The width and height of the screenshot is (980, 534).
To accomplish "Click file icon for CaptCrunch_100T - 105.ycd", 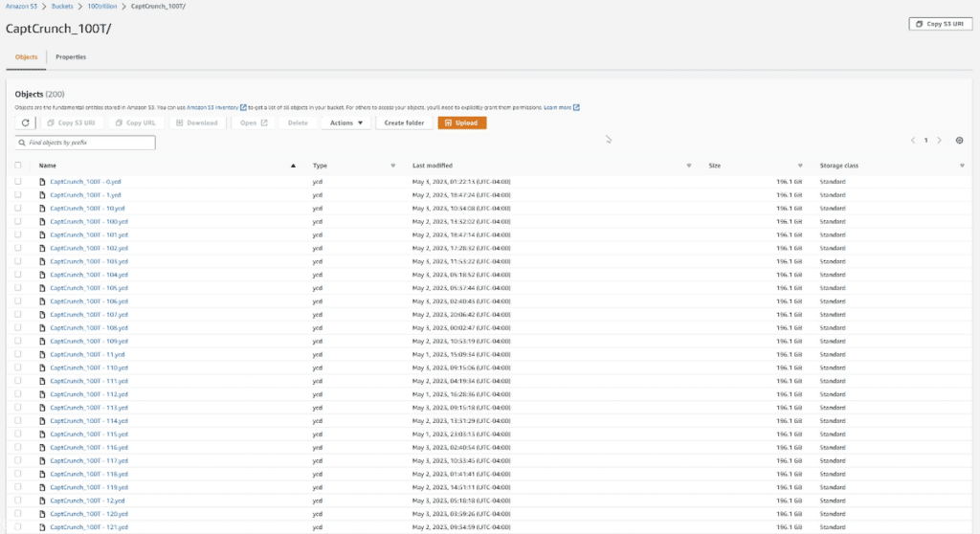I will click(42, 288).
